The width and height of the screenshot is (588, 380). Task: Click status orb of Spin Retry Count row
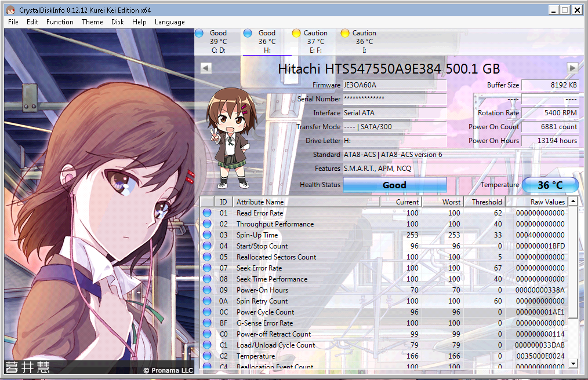[207, 301]
